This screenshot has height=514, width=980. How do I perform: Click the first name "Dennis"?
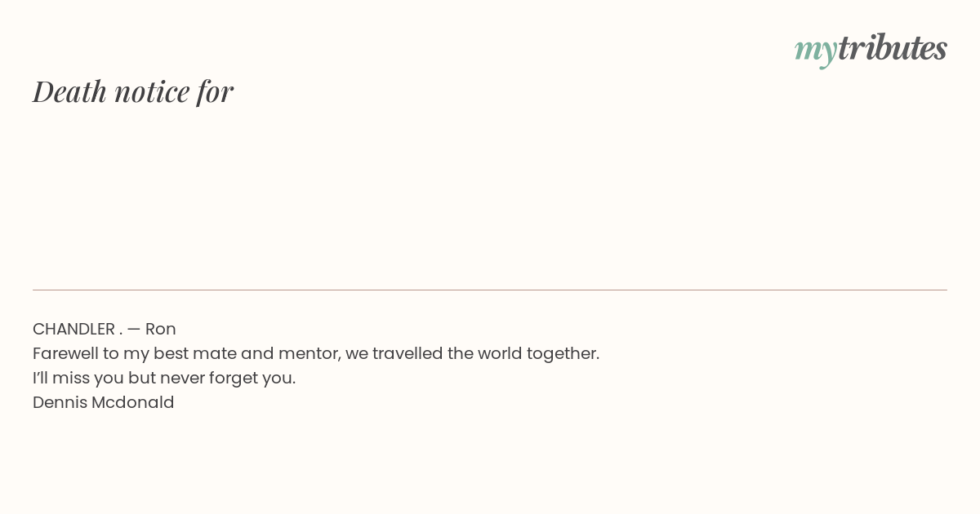(60, 402)
